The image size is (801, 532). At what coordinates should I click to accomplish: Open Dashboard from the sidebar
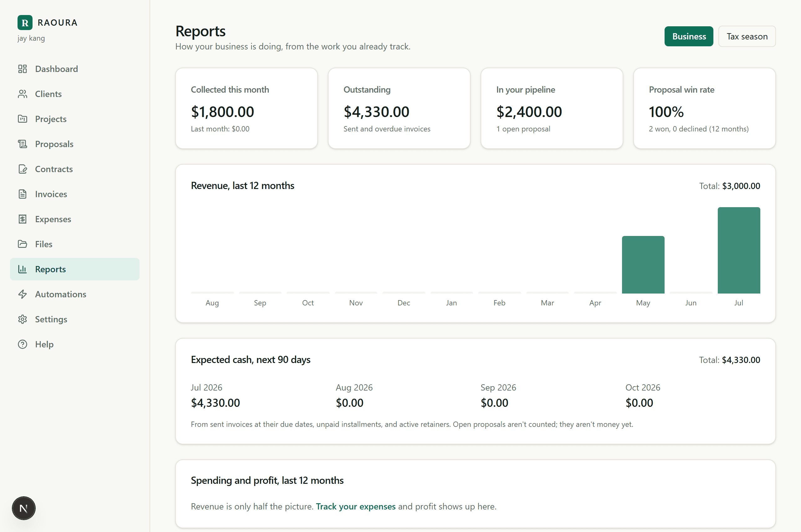pos(75,69)
